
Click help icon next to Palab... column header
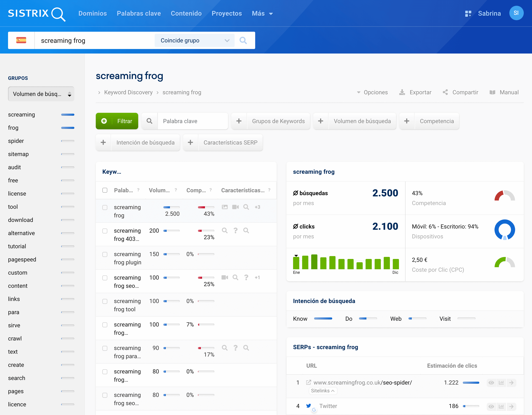tap(138, 190)
